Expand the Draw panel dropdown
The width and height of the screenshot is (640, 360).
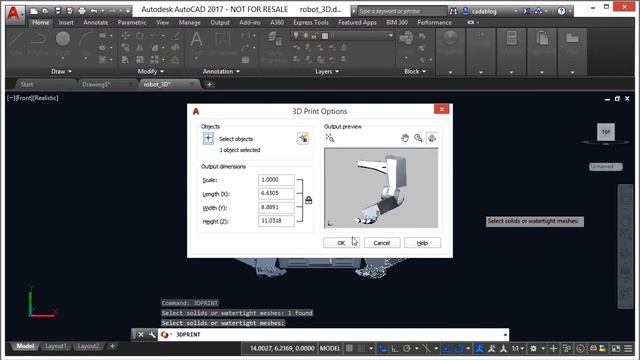[x=62, y=71]
